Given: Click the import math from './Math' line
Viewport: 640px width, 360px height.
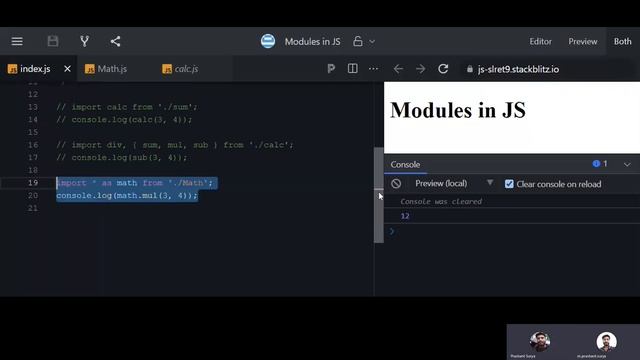Looking at the screenshot, I should [x=135, y=183].
